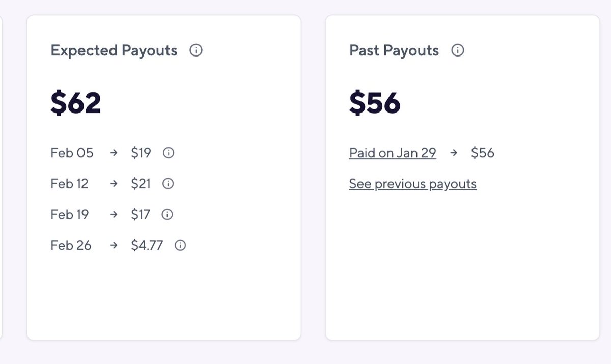The width and height of the screenshot is (611, 364).
Task: Open info icon for the $19 payout
Action: pos(169,153)
